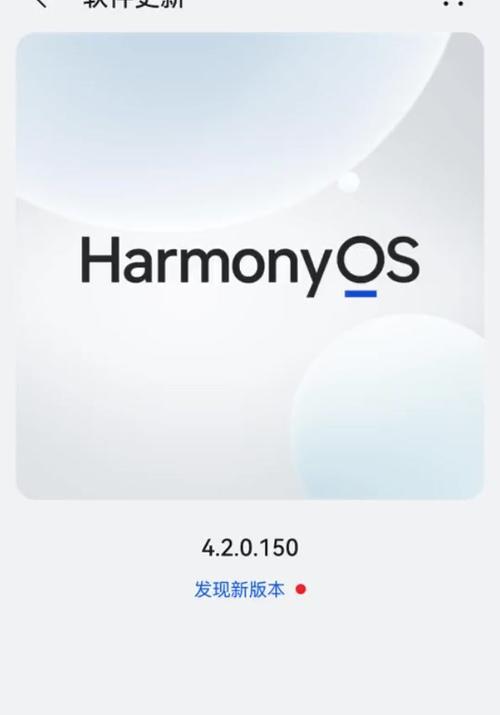Tap the letter S in HarmonyOS
500x715 pixels.
400,260
